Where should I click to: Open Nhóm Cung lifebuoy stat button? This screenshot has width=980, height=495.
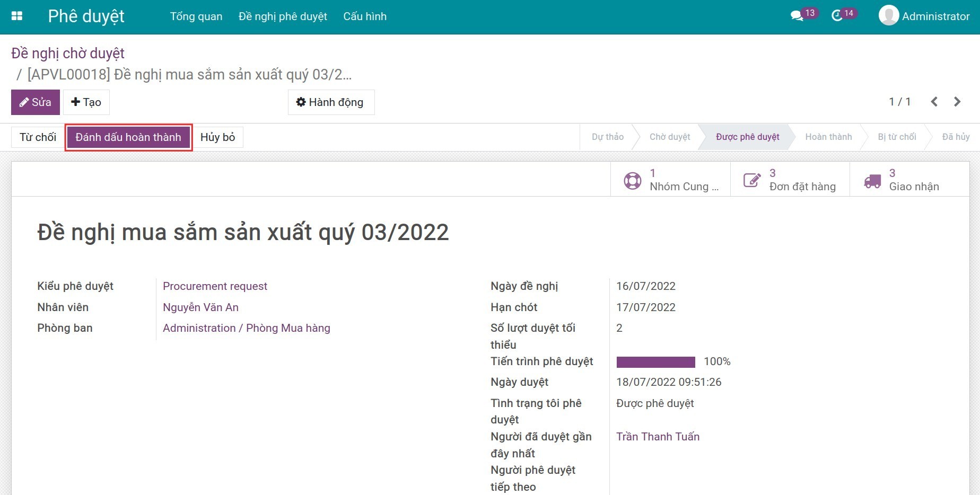coord(670,180)
